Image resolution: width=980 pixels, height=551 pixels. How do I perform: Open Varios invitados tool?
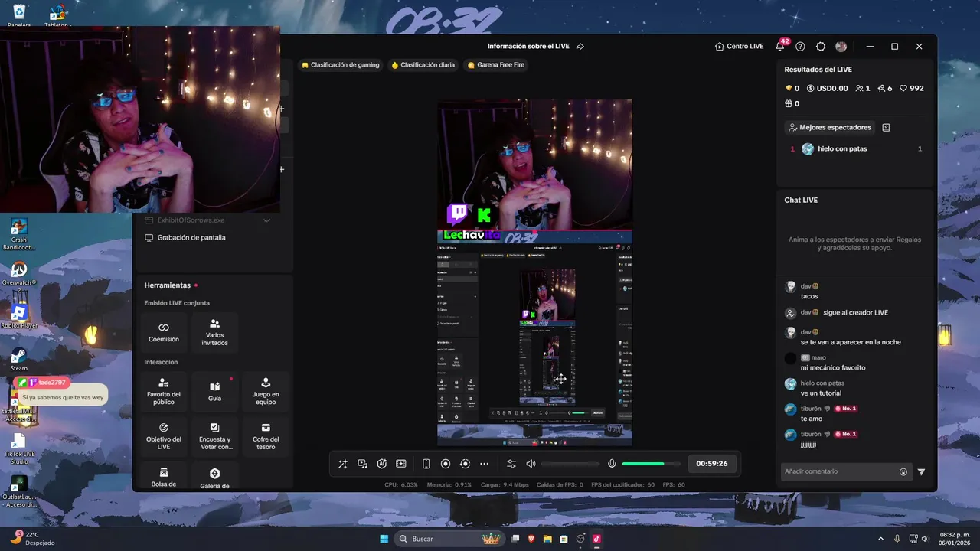(214, 332)
